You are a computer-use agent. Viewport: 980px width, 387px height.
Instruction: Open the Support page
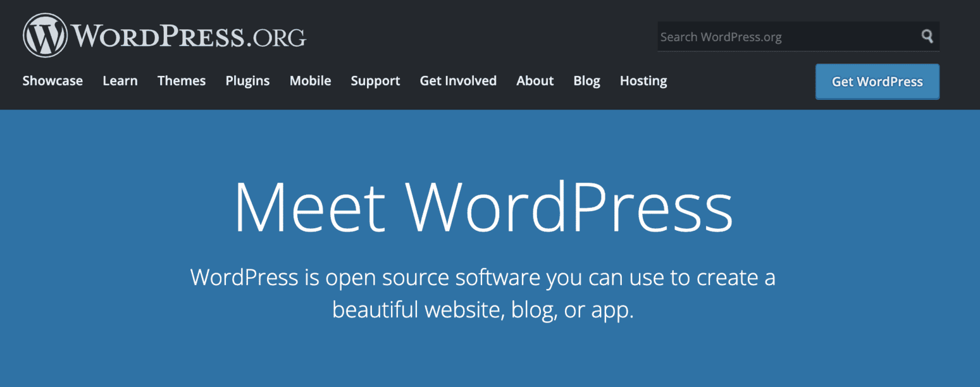coord(375,81)
